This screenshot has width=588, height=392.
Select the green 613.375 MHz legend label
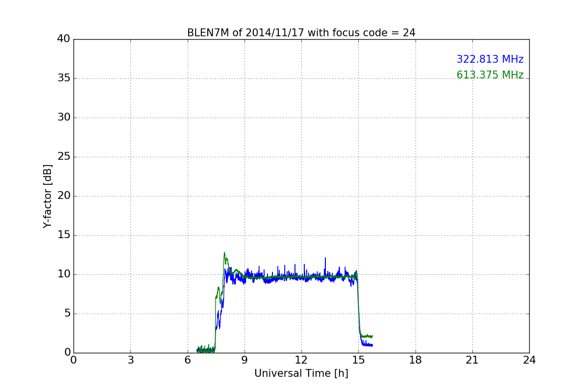point(490,75)
